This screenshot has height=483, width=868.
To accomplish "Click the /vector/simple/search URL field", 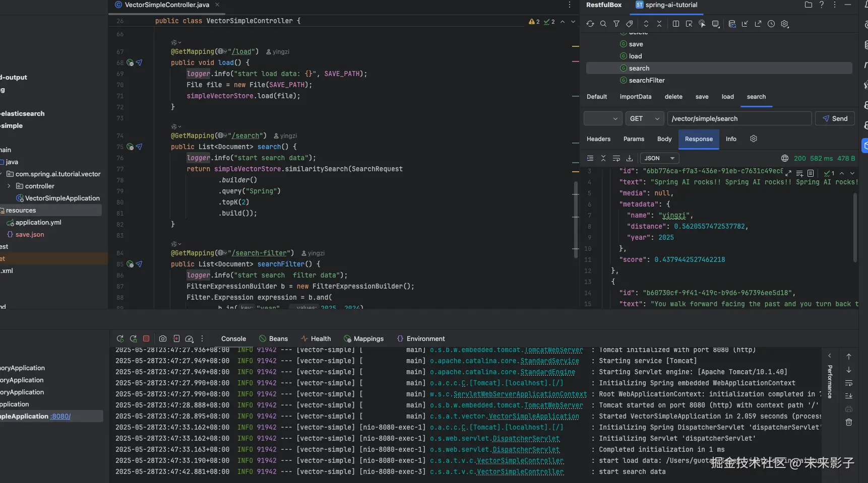I will click(x=739, y=119).
